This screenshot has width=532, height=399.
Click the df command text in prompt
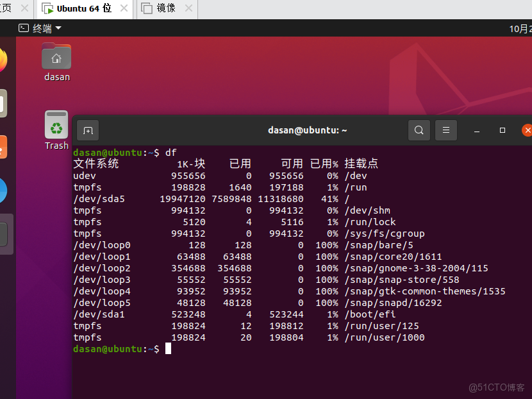[170, 153]
